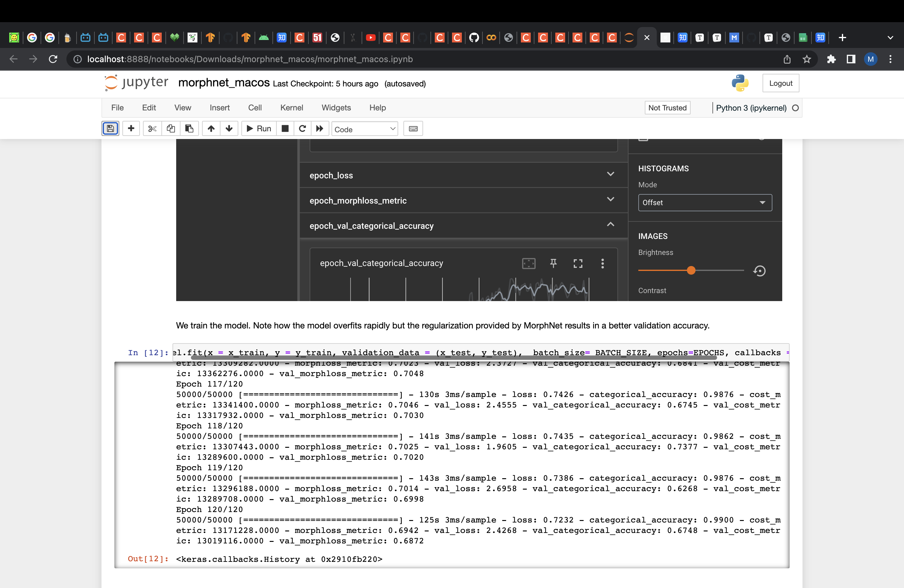Click the browser address bar URL
Screen dimensions: 904x588
250,59
